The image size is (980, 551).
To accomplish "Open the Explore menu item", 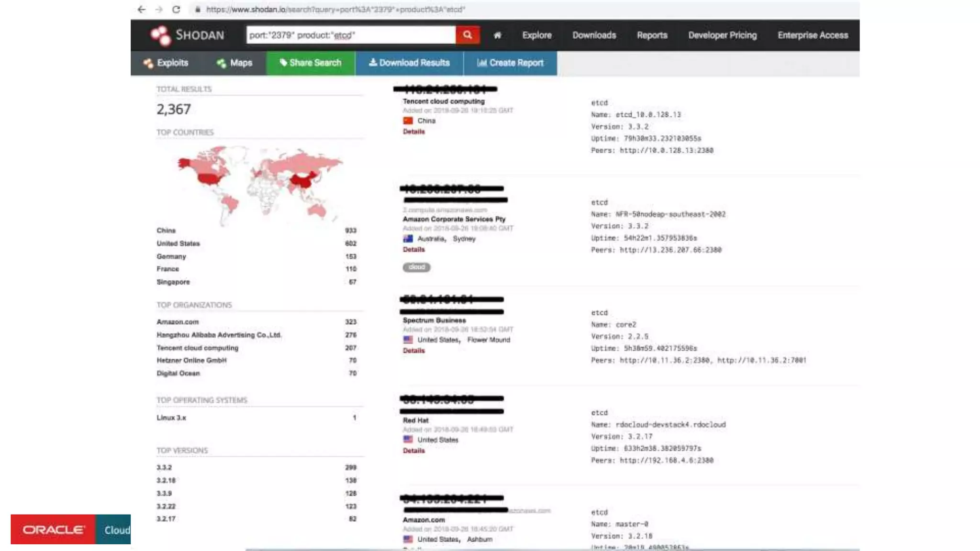I will pos(536,35).
